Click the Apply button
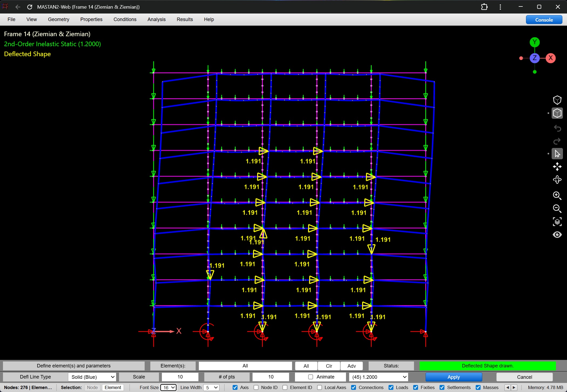Viewport: 567px width, 392px height. [x=453, y=377]
